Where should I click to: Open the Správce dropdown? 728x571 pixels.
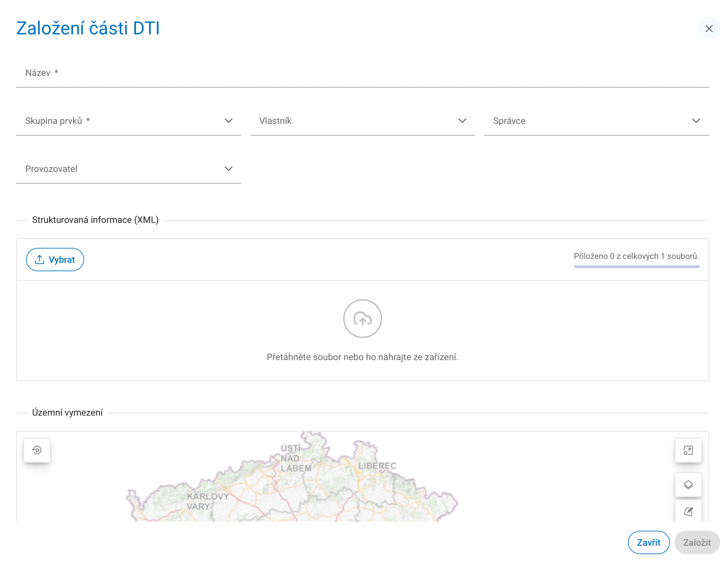coord(596,121)
